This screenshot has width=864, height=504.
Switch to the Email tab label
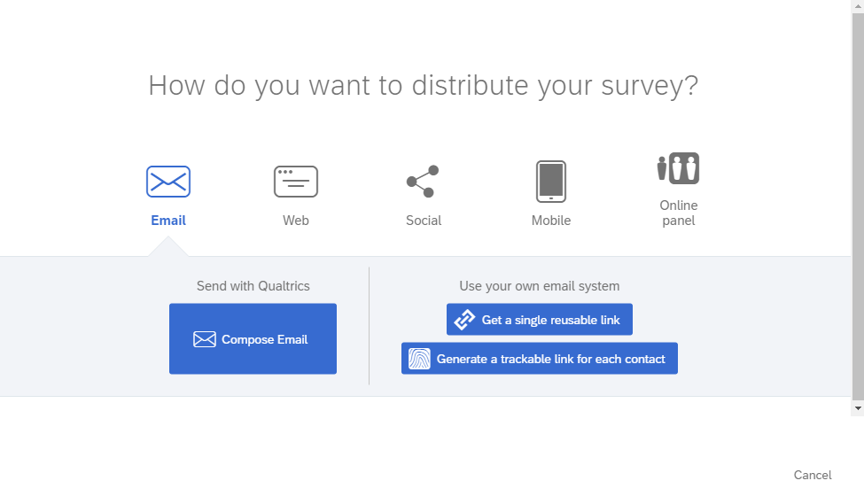click(168, 221)
